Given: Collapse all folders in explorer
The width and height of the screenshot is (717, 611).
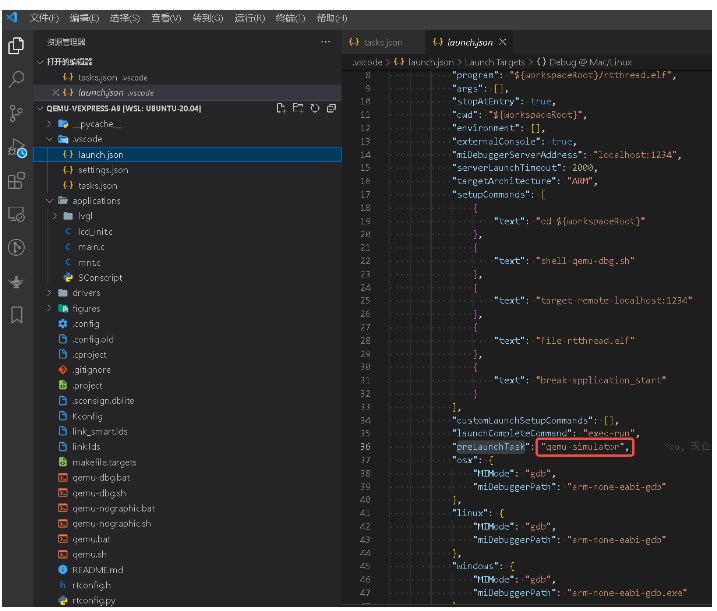Looking at the screenshot, I should pyautogui.click(x=331, y=108).
